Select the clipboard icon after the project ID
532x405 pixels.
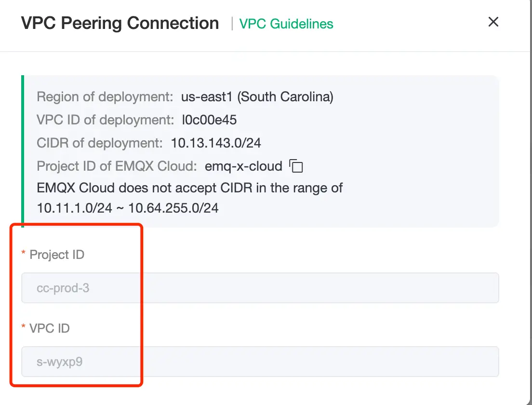point(297,166)
